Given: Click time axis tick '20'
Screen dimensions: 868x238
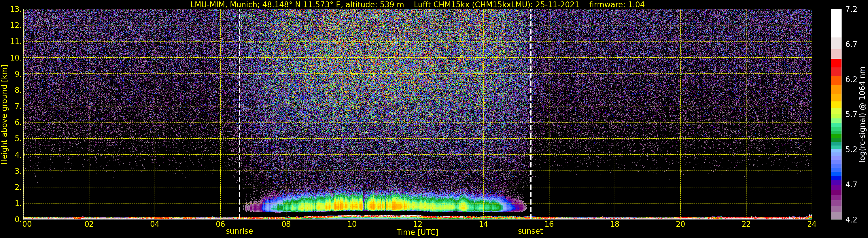Looking at the screenshot, I should [680, 224].
